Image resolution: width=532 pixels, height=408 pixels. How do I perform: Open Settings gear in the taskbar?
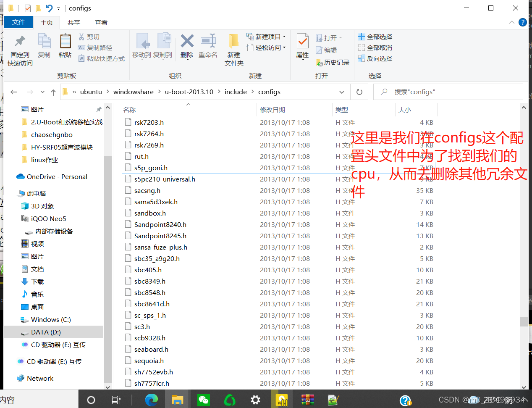pyautogui.click(x=255, y=400)
